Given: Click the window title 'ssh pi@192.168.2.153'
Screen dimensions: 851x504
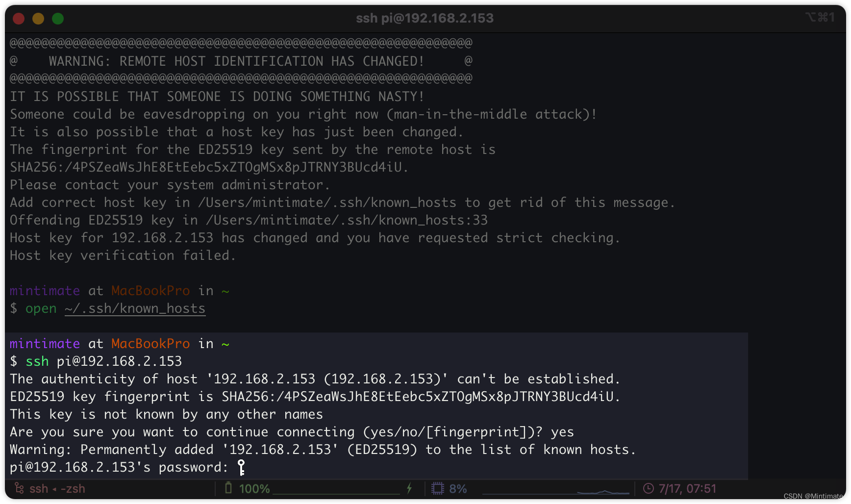Looking at the screenshot, I should tap(425, 18).
